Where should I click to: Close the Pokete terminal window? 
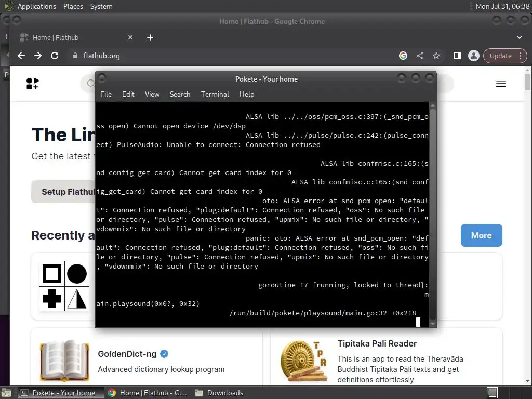coord(430,78)
